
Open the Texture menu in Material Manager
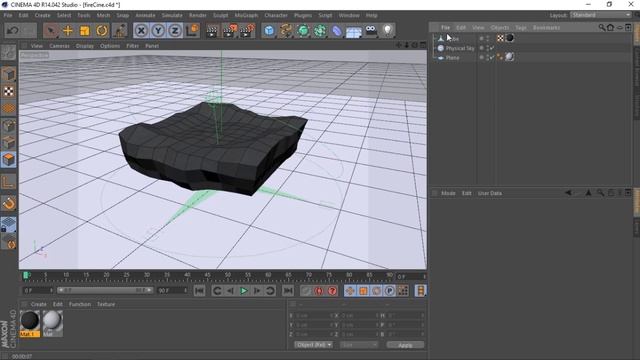[x=106, y=304]
